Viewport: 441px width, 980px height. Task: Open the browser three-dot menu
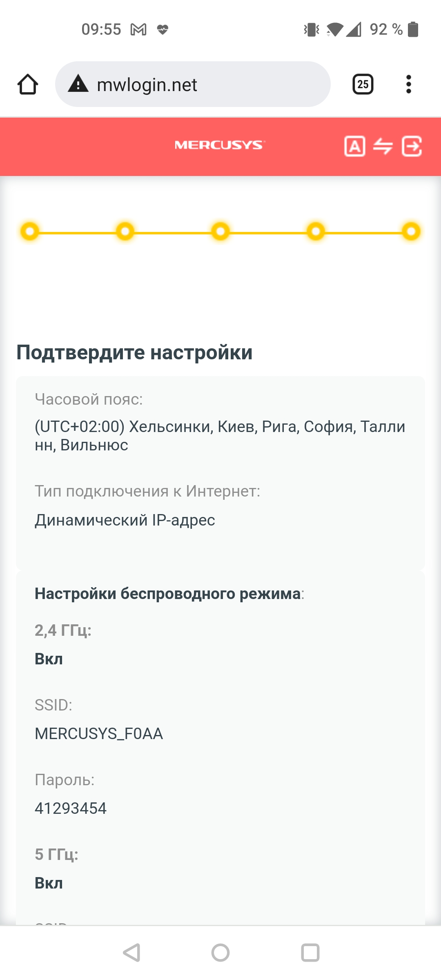click(x=408, y=85)
